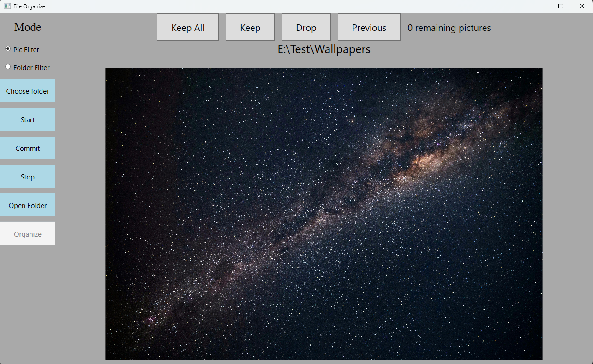The image size is (593, 364).
Task: Click the Open Folder button
Action: [28, 205]
